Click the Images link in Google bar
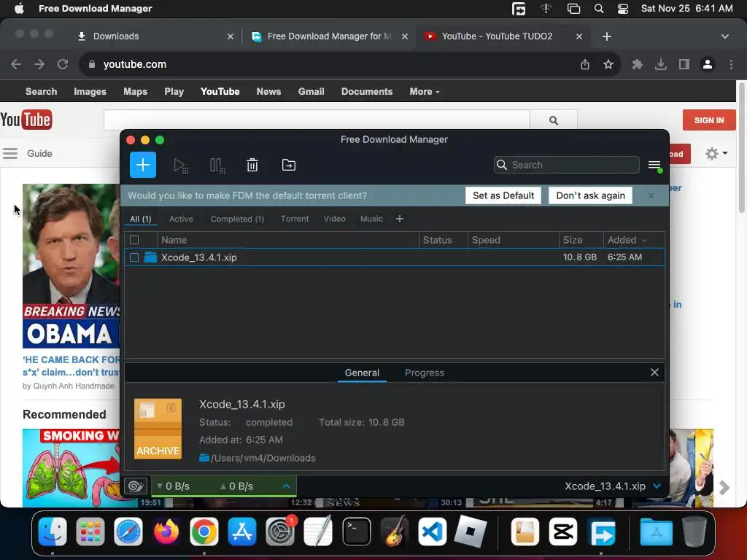The image size is (747, 560). coord(90,91)
